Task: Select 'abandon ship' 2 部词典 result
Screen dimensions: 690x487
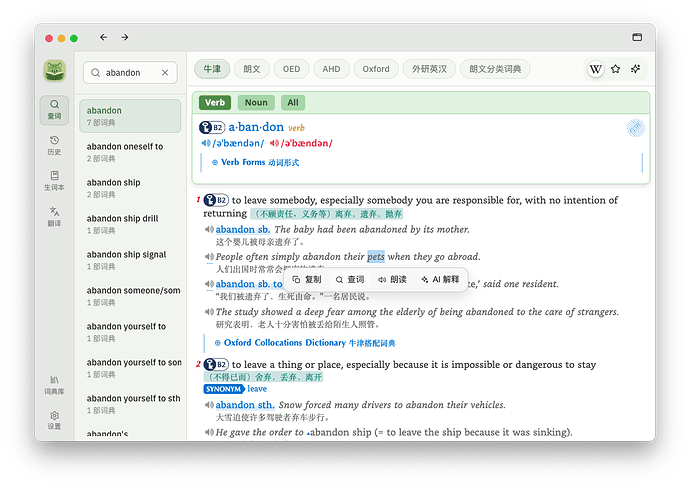Action: 130,188
